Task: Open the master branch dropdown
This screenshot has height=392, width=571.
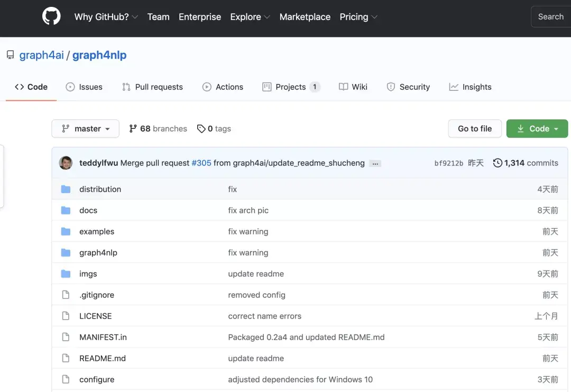Action: point(85,128)
